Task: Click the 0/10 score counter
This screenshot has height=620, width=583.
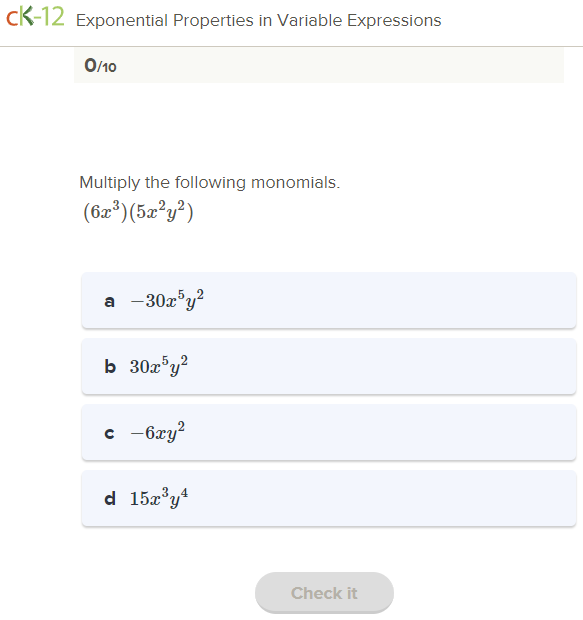Action: [100, 66]
